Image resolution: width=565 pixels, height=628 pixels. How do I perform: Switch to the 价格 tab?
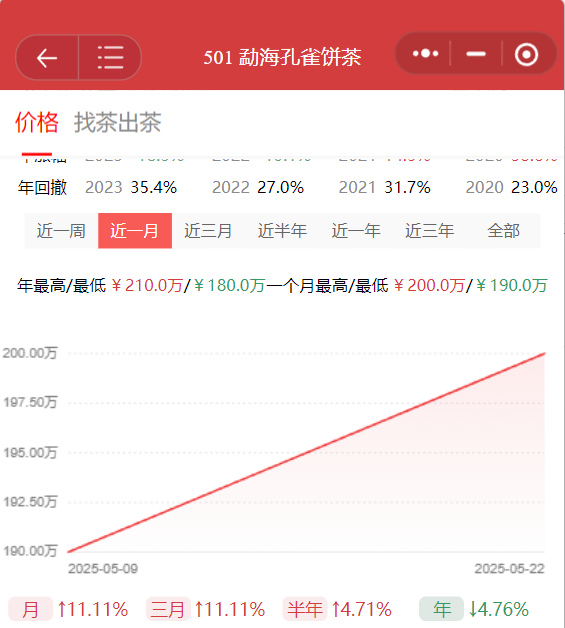point(37,122)
